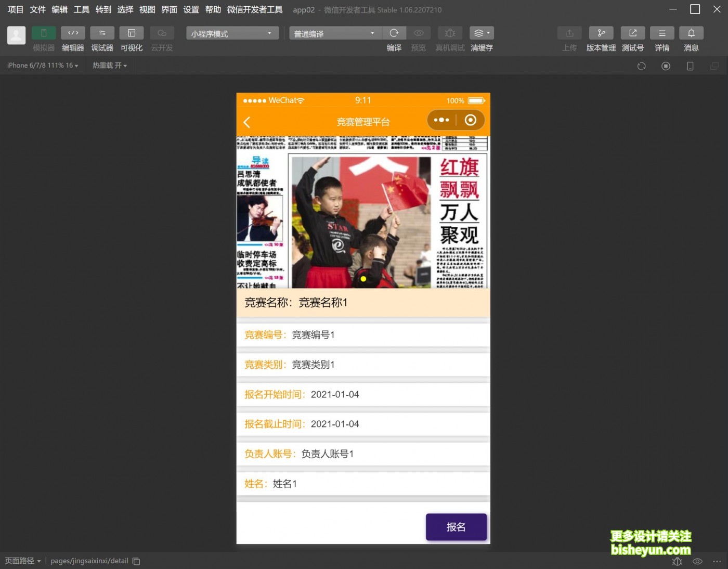Click the detach simulator window icon
The height and width of the screenshot is (569, 728).
[x=714, y=66]
